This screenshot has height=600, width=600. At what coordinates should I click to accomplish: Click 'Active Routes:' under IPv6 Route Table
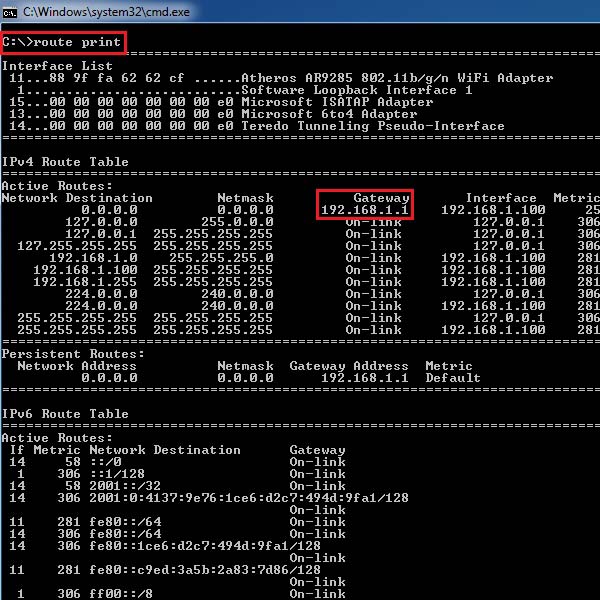pyautogui.click(x=57, y=438)
